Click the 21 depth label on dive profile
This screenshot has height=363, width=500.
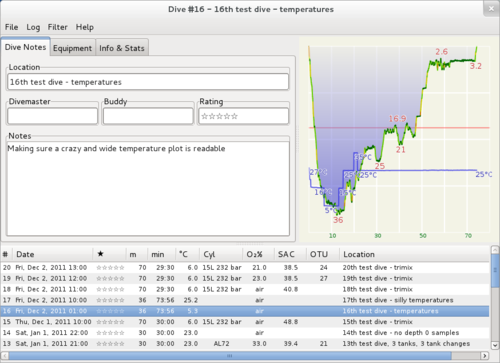click(401, 150)
